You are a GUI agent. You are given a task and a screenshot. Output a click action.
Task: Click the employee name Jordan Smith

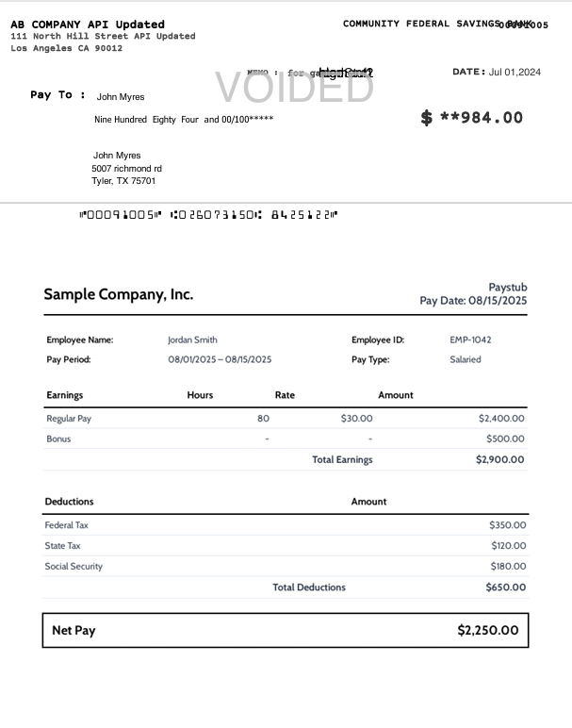pyautogui.click(x=192, y=339)
